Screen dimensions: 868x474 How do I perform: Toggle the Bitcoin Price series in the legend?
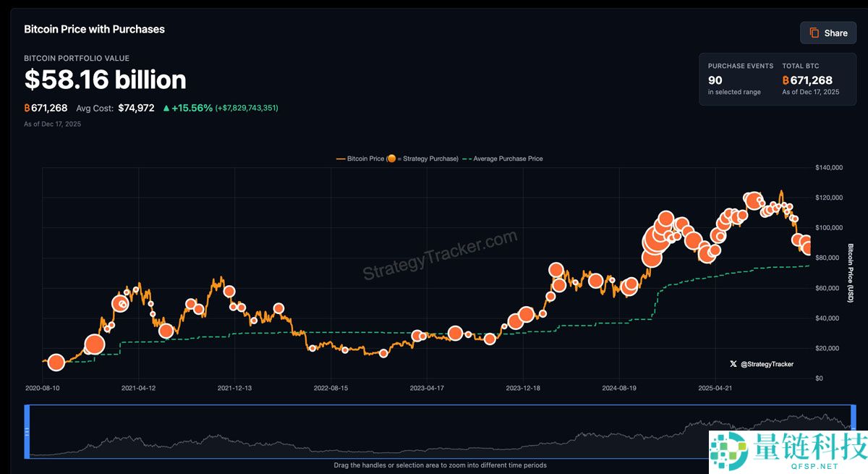point(362,158)
